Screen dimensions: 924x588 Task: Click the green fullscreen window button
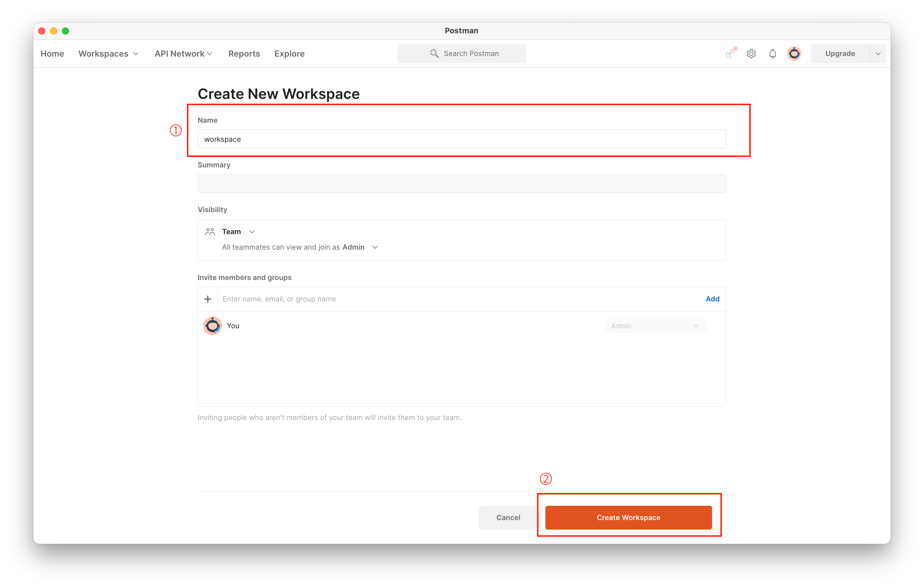[65, 31]
